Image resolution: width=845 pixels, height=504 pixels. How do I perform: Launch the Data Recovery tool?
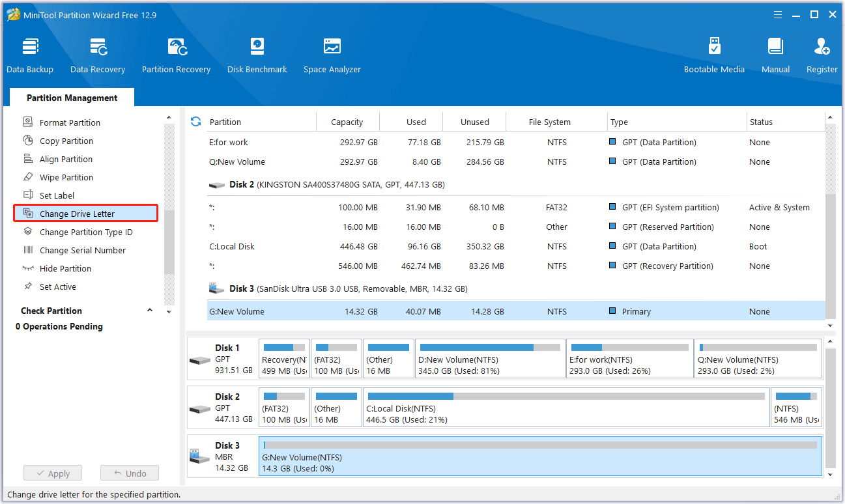(x=98, y=56)
